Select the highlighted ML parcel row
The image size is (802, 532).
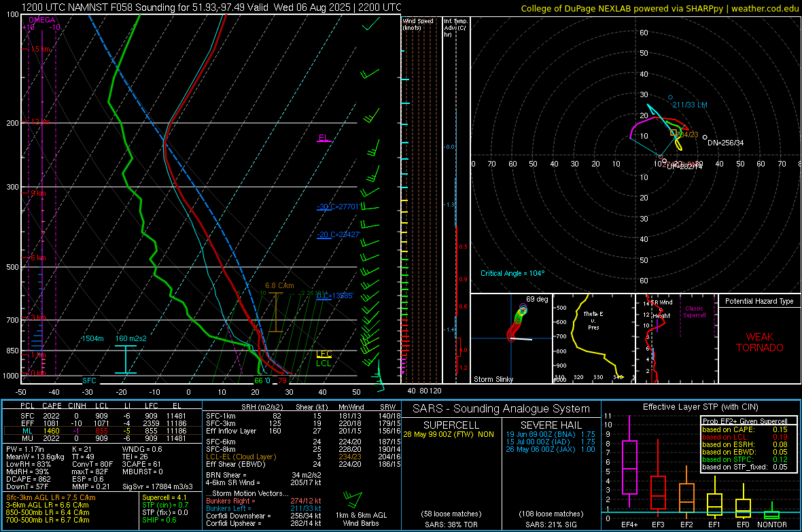tap(103, 431)
